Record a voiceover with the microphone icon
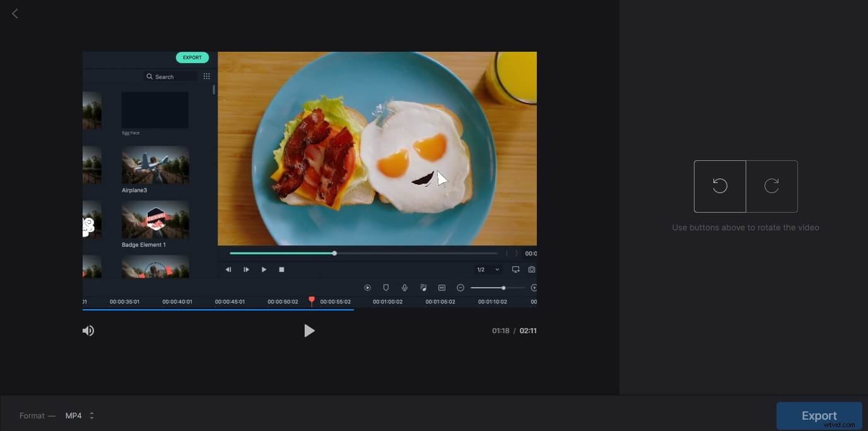The width and height of the screenshot is (868, 431). (x=404, y=287)
